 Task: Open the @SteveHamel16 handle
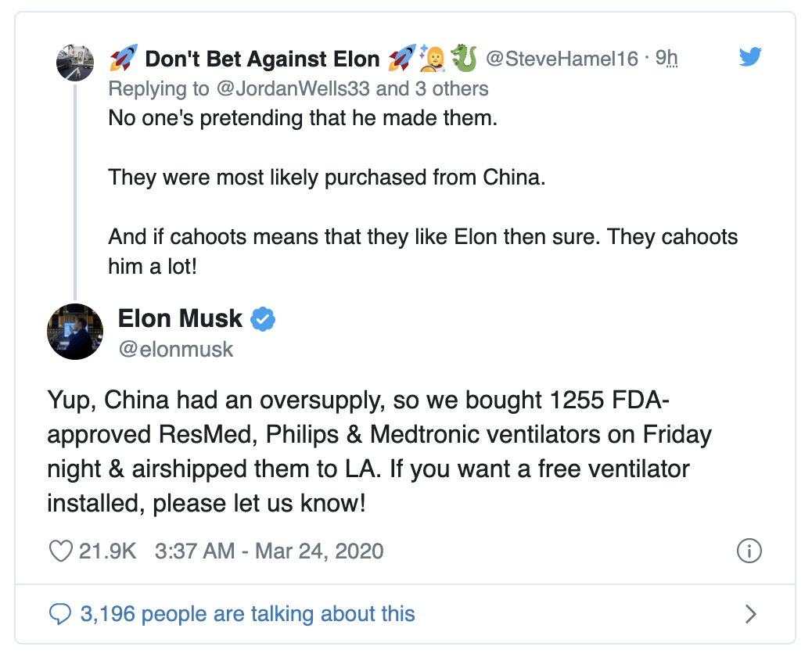click(x=562, y=59)
